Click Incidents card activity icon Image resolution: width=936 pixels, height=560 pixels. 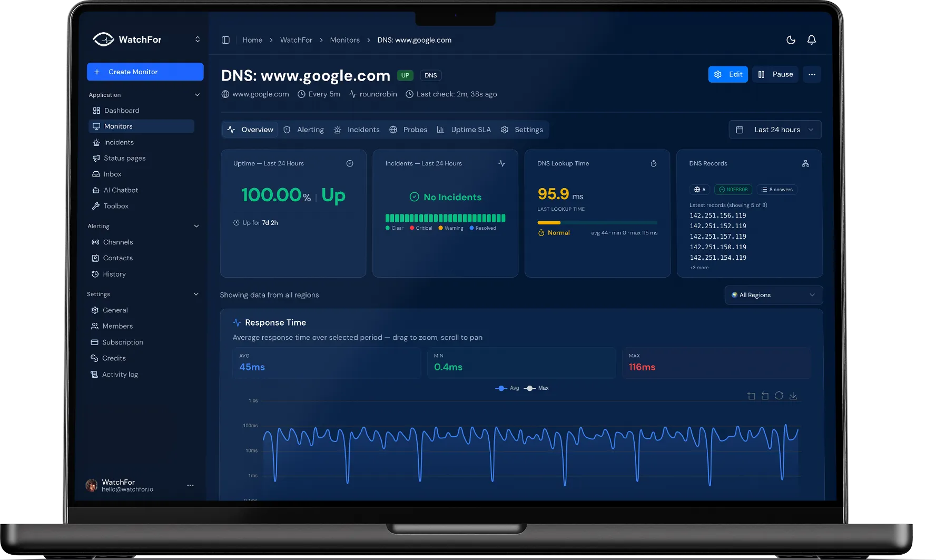point(501,164)
